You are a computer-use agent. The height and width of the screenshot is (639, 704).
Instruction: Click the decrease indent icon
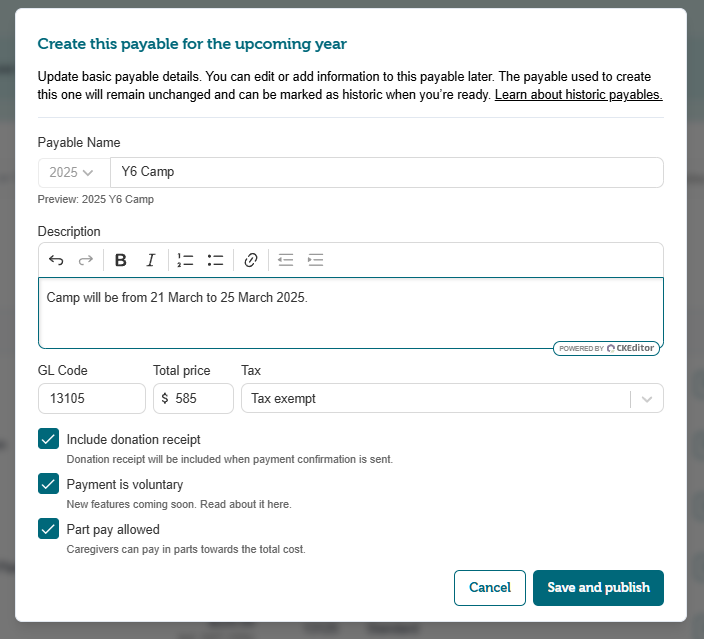point(286,260)
